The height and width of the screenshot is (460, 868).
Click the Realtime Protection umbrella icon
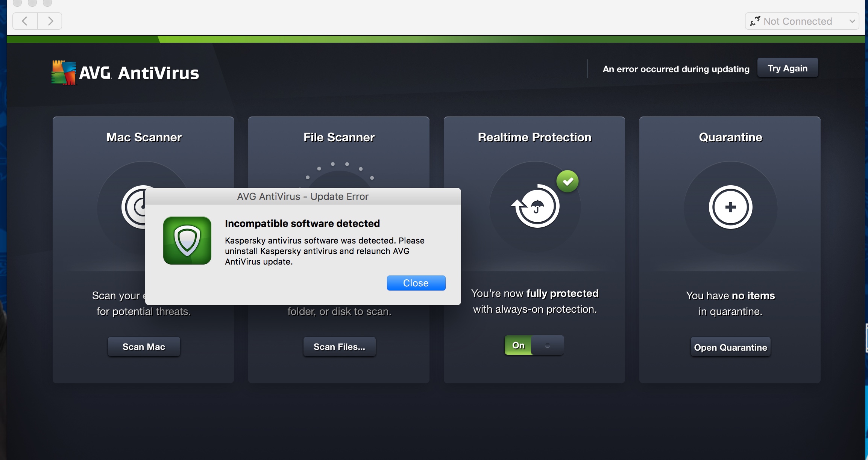[x=537, y=206]
